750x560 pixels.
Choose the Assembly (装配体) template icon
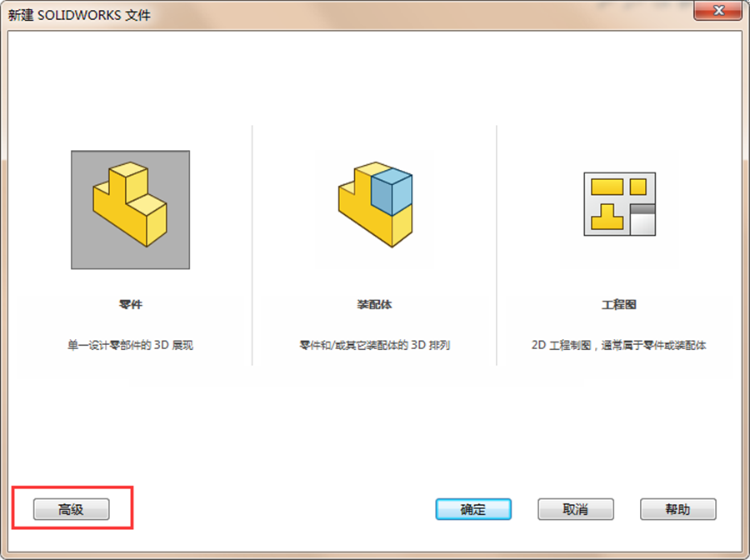pyautogui.click(x=375, y=204)
